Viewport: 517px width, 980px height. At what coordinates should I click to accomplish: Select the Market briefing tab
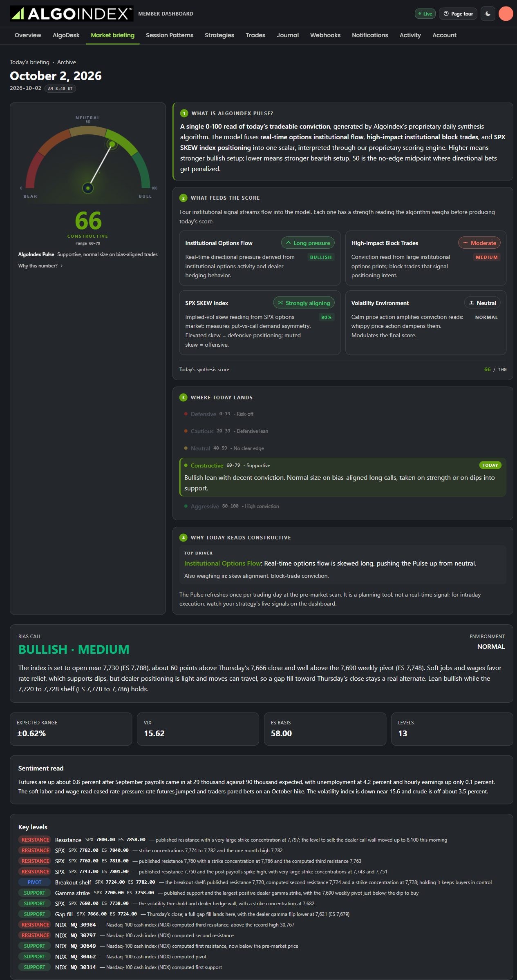click(112, 35)
